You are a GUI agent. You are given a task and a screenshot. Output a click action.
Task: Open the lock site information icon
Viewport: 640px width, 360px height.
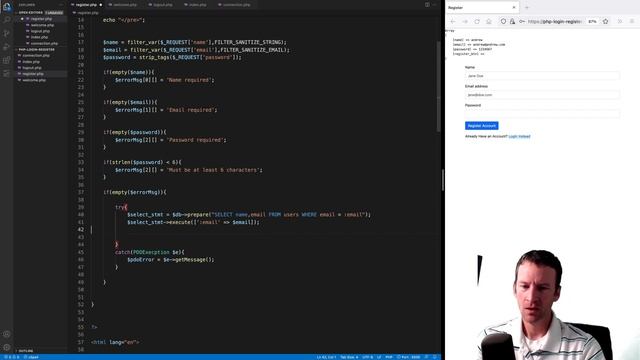(512, 21)
